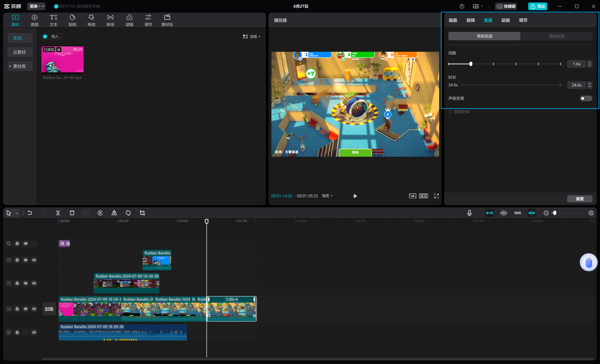Screen dimensions: 600x364
Task: Open the 贴纸 stickers tab
Action: pos(72,20)
